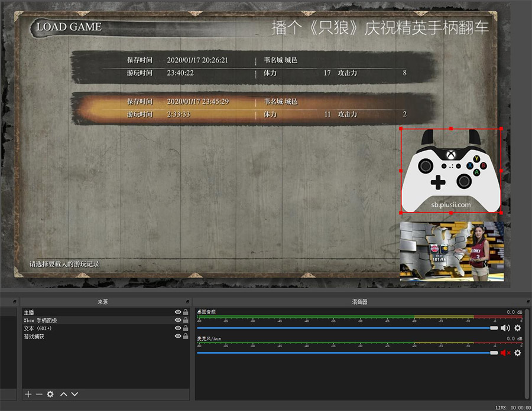Click the mixer panel vertical scrollbar
Viewport: 532px width, 411px height.
pos(527,354)
